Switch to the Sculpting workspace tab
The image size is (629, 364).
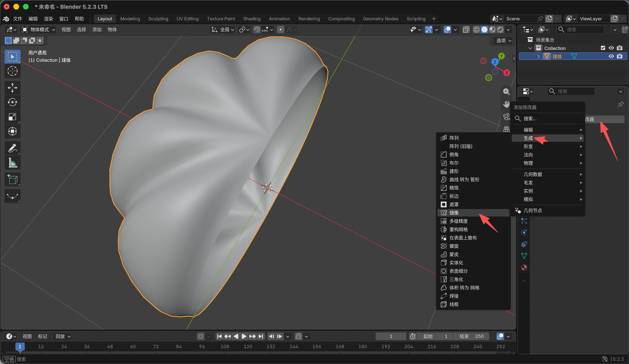(158, 19)
